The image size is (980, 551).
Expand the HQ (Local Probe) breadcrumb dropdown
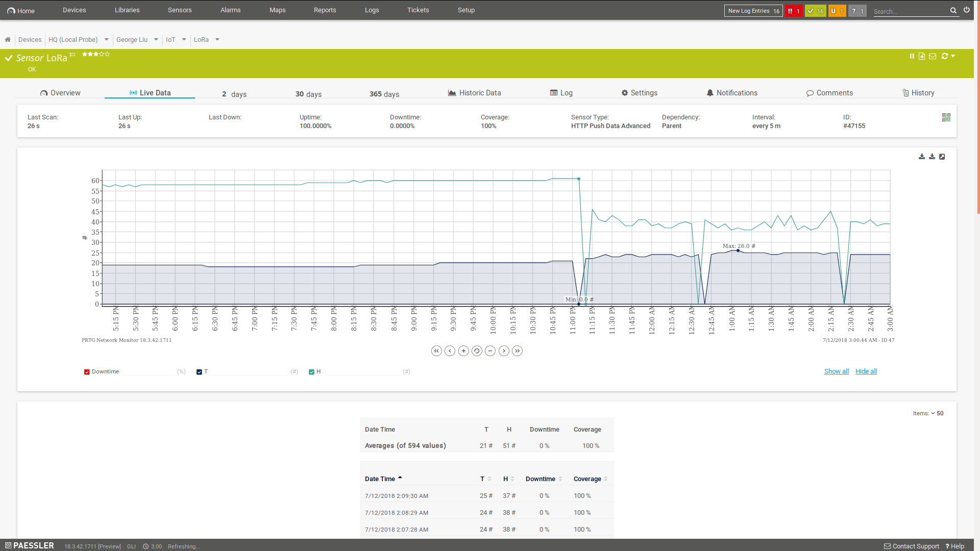[107, 40]
